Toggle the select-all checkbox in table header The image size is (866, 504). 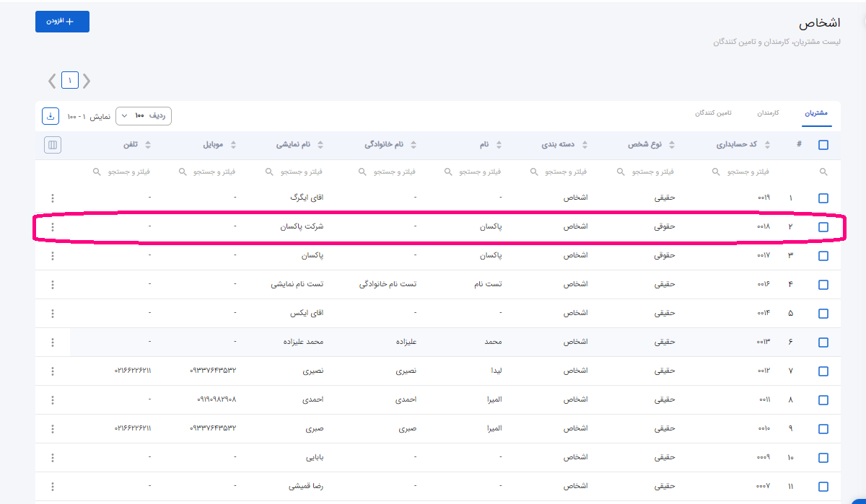click(x=823, y=145)
